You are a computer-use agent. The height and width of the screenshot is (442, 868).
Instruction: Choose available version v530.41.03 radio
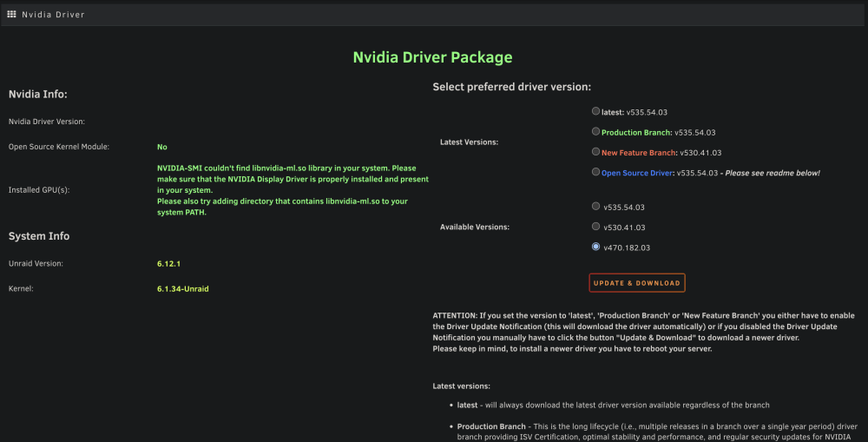click(595, 227)
